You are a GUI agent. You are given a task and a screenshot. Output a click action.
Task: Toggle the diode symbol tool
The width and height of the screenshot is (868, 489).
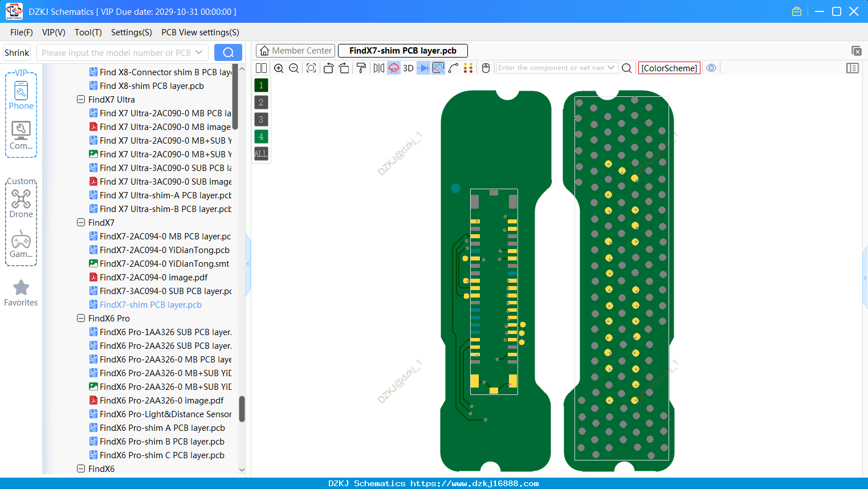[423, 68]
